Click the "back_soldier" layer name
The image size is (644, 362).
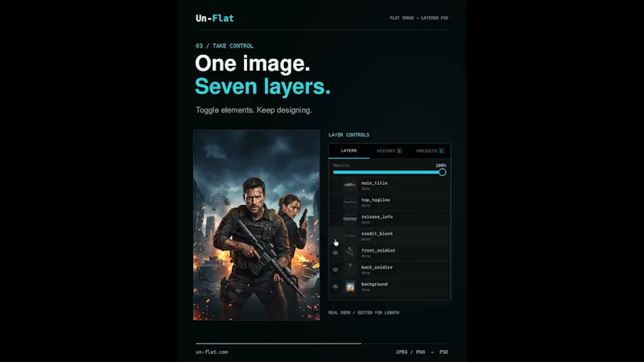tap(377, 267)
